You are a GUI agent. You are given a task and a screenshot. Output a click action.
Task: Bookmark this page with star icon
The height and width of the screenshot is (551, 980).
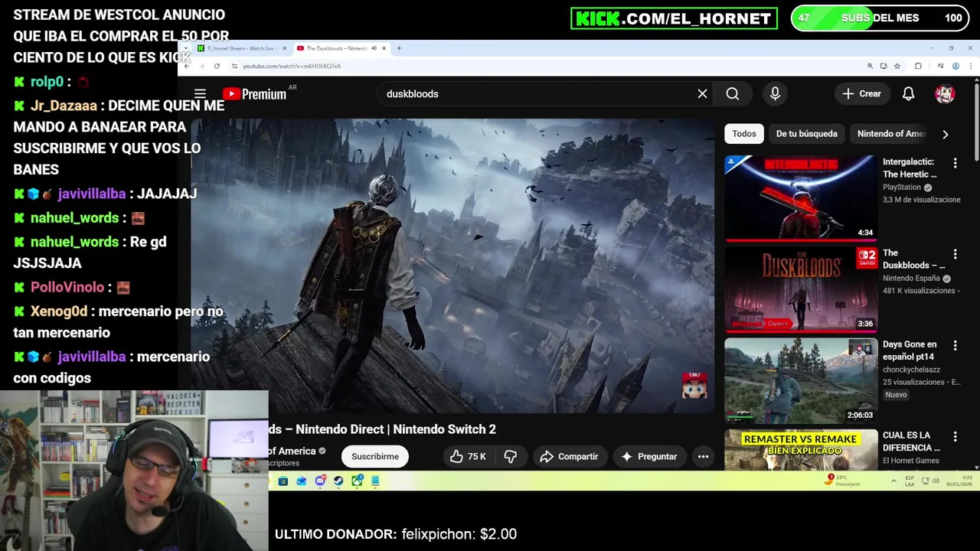(897, 66)
